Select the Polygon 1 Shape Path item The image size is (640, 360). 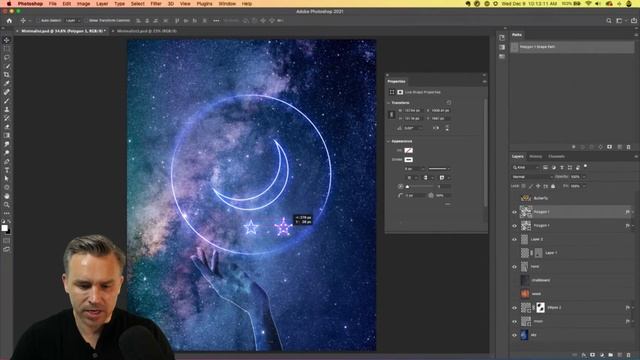(572, 47)
